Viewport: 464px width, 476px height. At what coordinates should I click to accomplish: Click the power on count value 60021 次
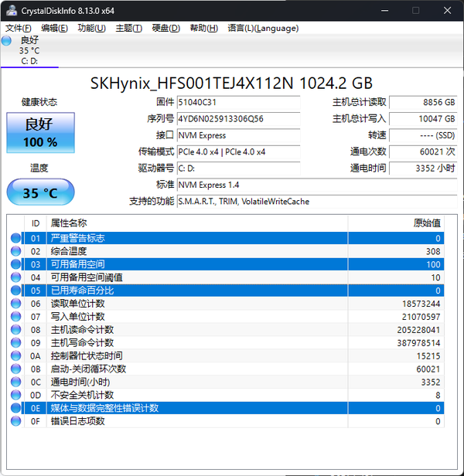(423, 151)
